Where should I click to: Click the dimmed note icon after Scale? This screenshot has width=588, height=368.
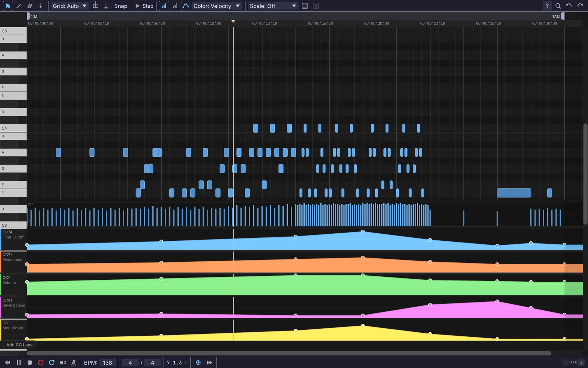pos(316,6)
